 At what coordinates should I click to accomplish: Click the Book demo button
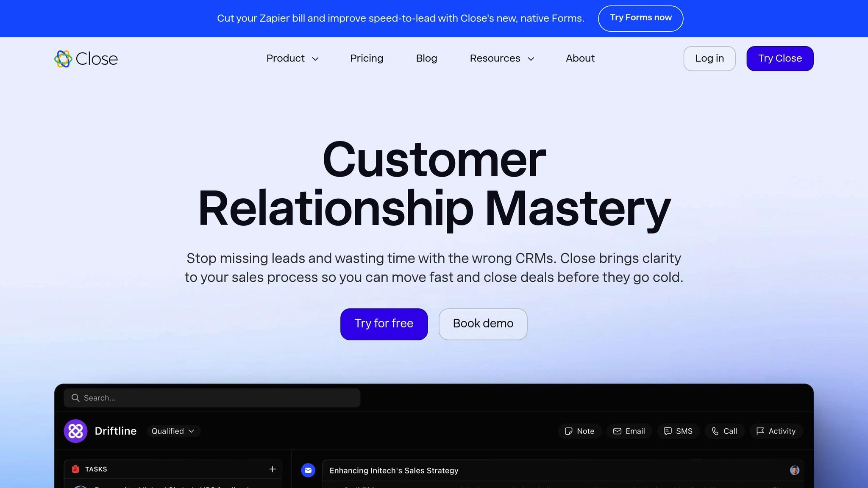pos(483,324)
